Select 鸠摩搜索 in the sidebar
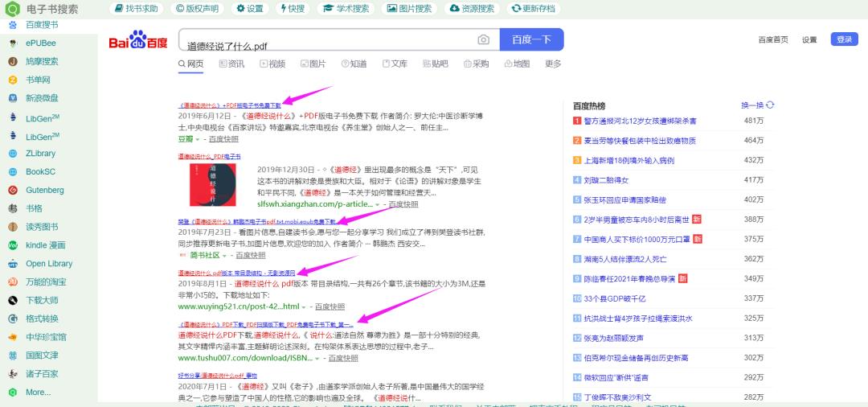 41,61
